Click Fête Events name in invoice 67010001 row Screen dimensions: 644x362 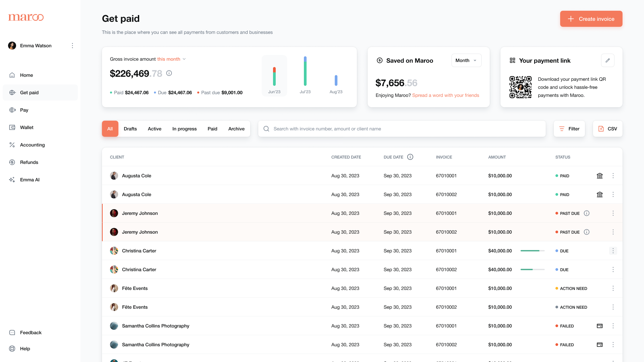135,288
